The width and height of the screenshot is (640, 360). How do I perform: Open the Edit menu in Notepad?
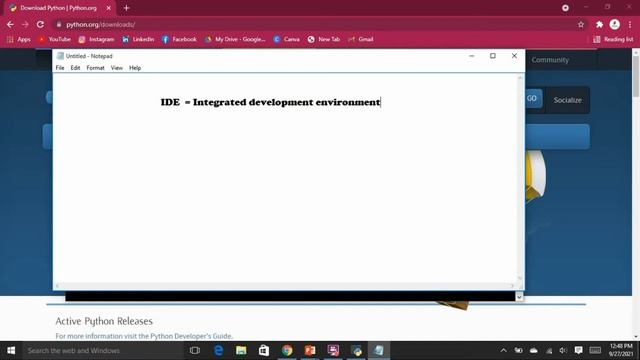click(75, 68)
